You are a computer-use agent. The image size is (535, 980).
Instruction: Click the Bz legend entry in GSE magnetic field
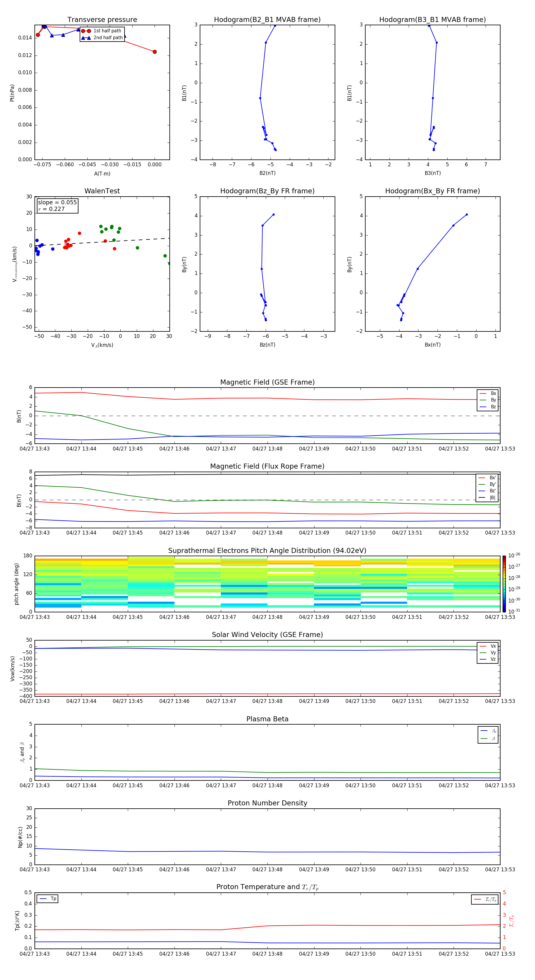pos(488,407)
